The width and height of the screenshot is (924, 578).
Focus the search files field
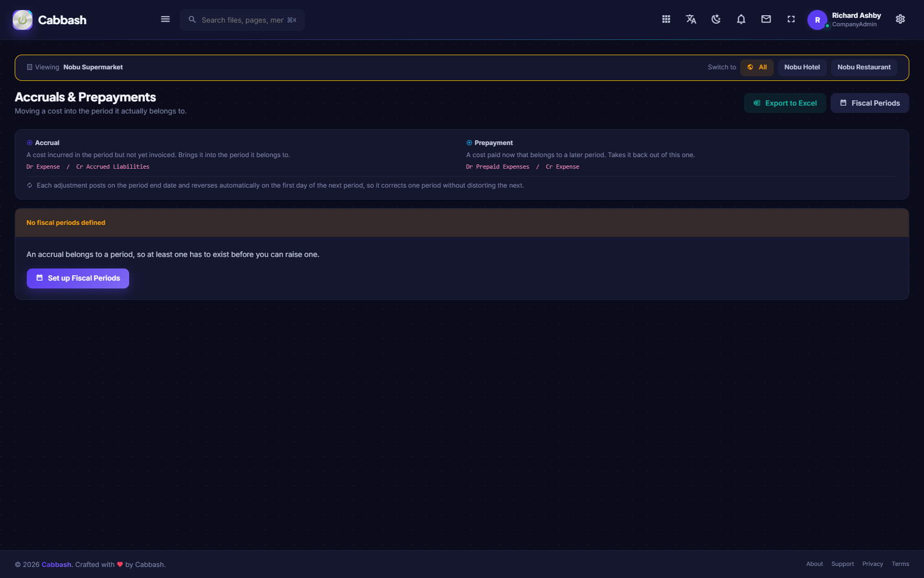point(243,20)
